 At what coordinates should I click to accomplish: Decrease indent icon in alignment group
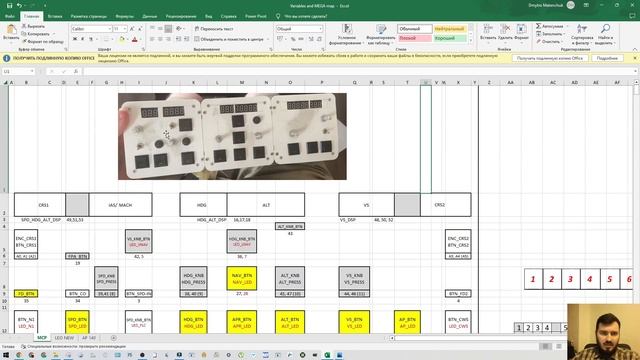(x=178, y=39)
